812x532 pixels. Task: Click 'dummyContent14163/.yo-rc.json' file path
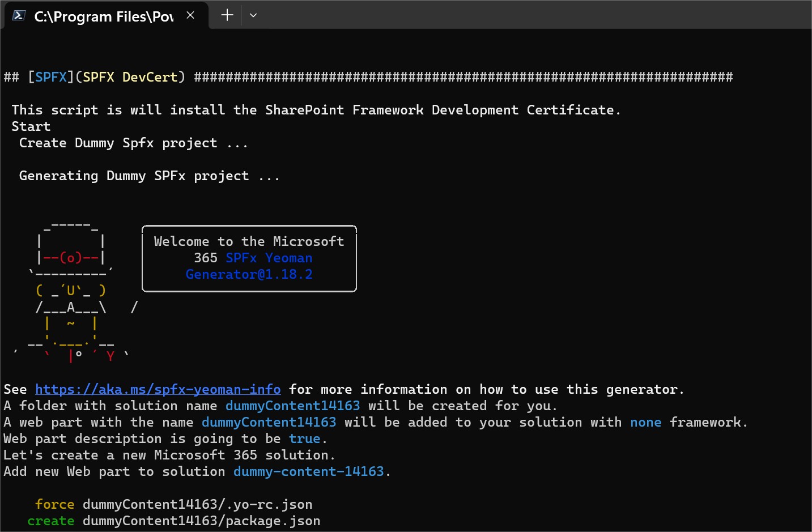click(x=198, y=504)
